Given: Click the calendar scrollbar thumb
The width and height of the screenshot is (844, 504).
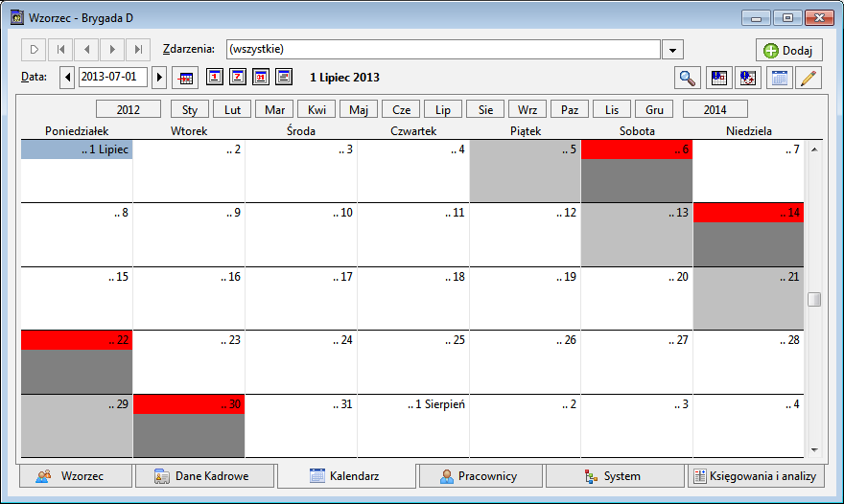Looking at the screenshot, I should 814,299.
